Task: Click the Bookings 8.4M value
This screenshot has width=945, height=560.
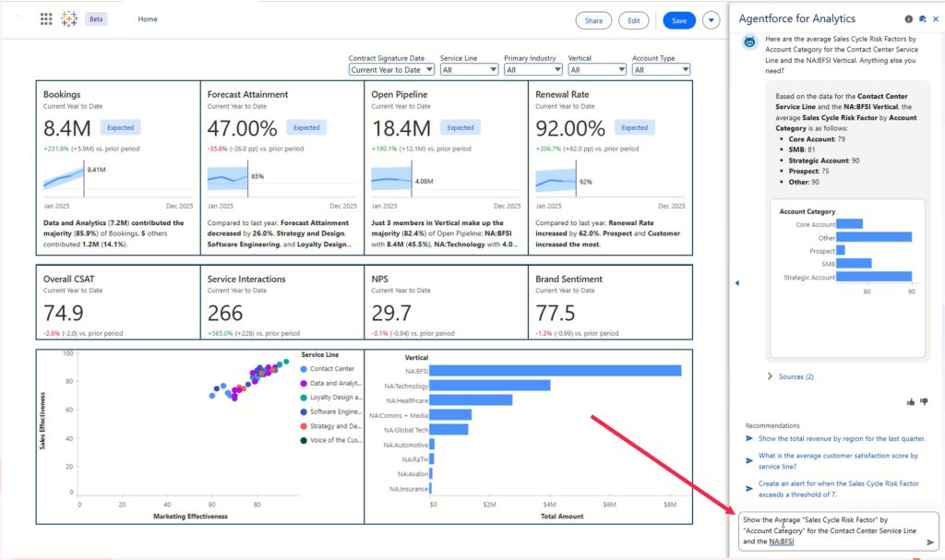Action: tap(66, 128)
